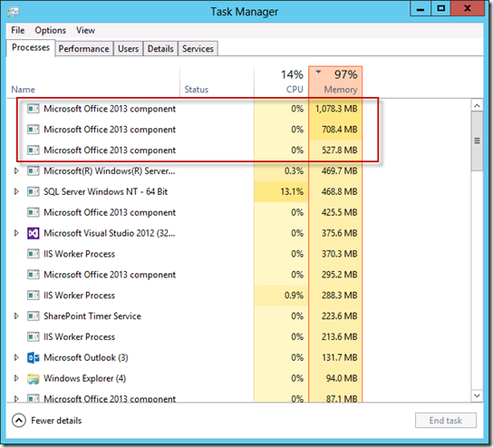Select the 'Windows Explorer (4)' row text

84,378
